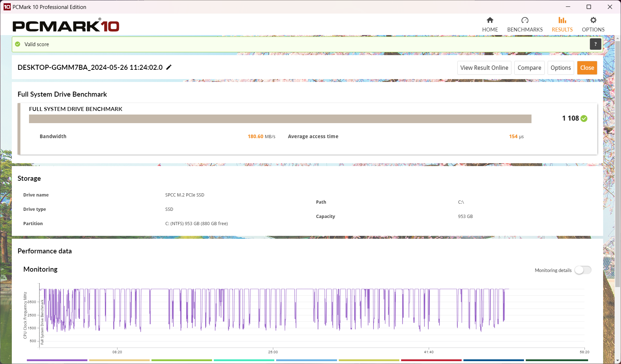The width and height of the screenshot is (621, 364).
Task: Click the scrollbar up arrow
Action: click(617, 38)
